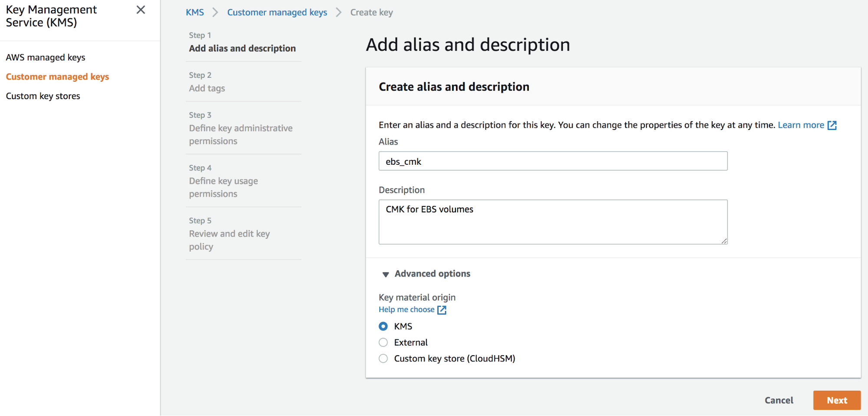The width and height of the screenshot is (868, 416).
Task: Click Create alias and description heading
Action: coord(454,87)
